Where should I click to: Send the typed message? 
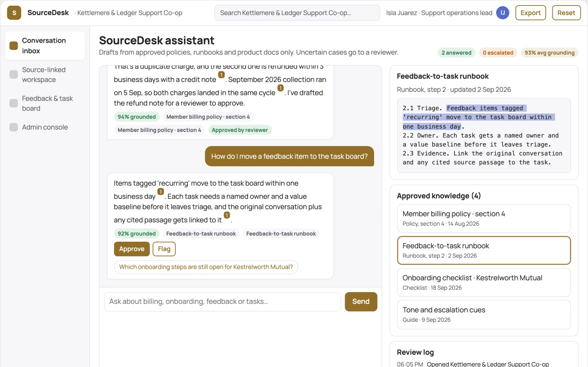(x=361, y=302)
